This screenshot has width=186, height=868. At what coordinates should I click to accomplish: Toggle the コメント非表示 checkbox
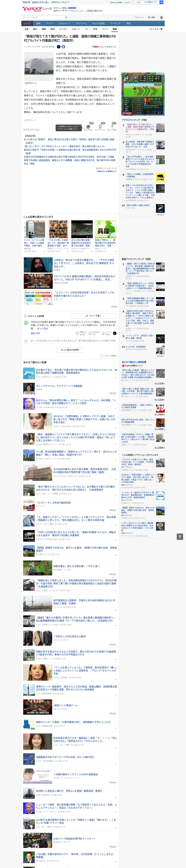[x=102, y=356]
